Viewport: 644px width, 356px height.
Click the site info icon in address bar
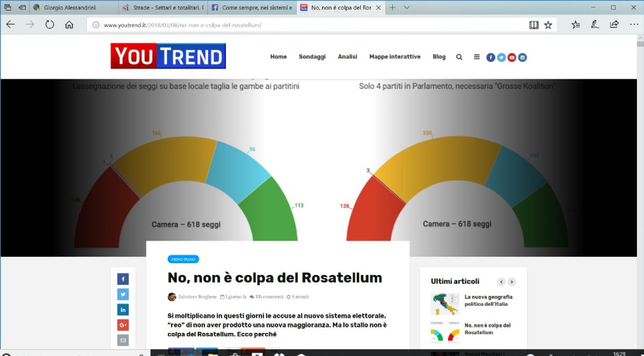(x=95, y=25)
